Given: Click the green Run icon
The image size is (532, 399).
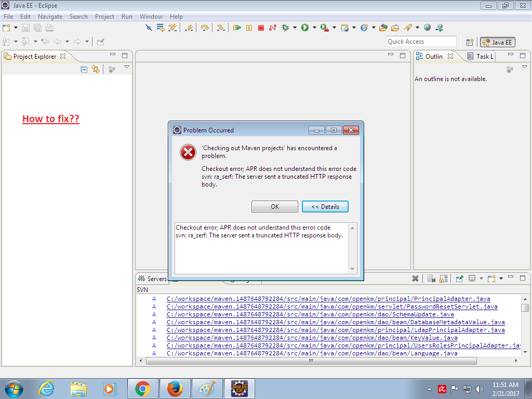Looking at the screenshot, I should click(305, 27).
